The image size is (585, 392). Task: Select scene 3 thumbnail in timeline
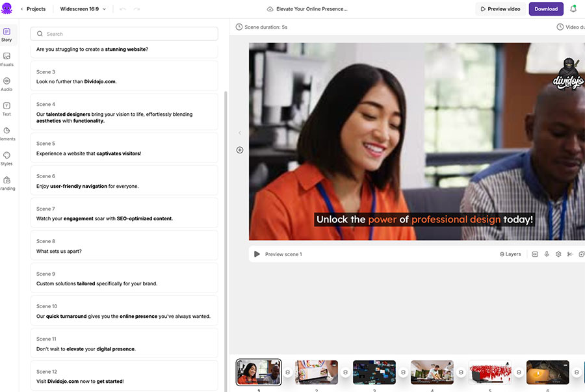pos(374,372)
